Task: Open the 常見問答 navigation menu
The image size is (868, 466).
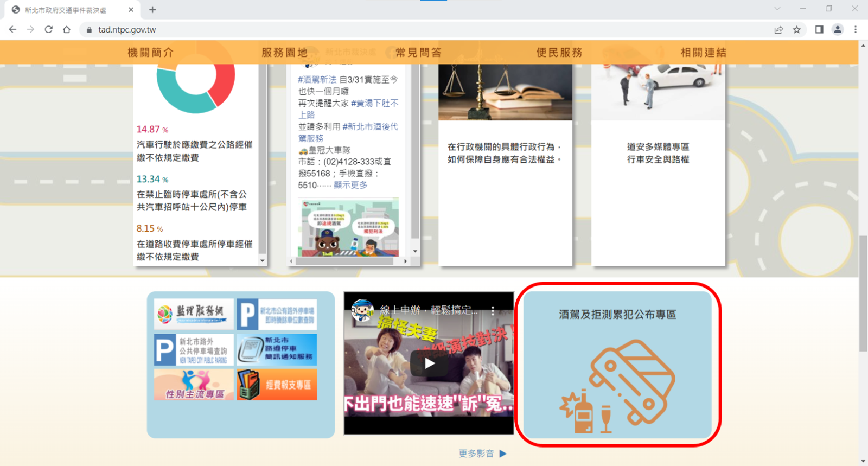Action: pyautogui.click(x=418, y=53)
